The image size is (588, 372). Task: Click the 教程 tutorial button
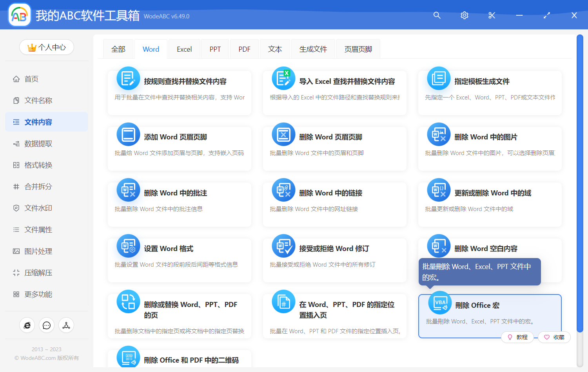tap(517, 337)
